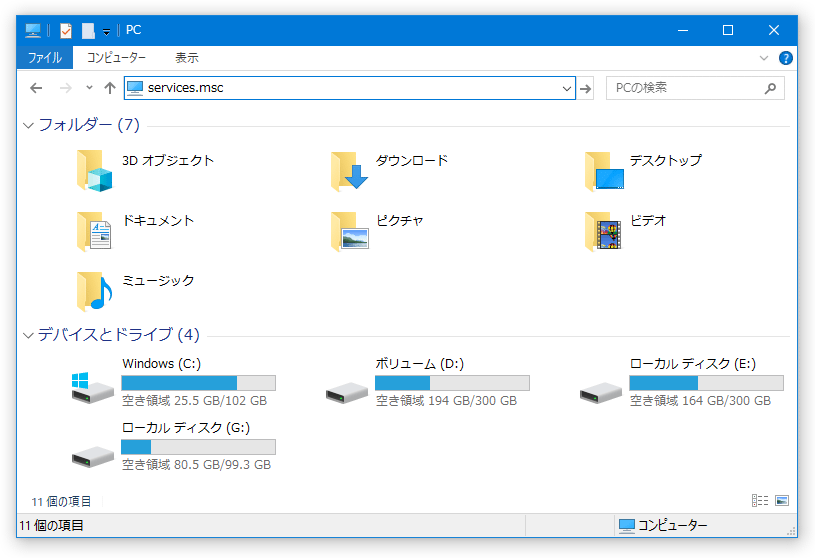Image resolution: width=815 pixels, height=558 pixels.
Task: Click the デスクトップ label
Action: pos(666,161)
